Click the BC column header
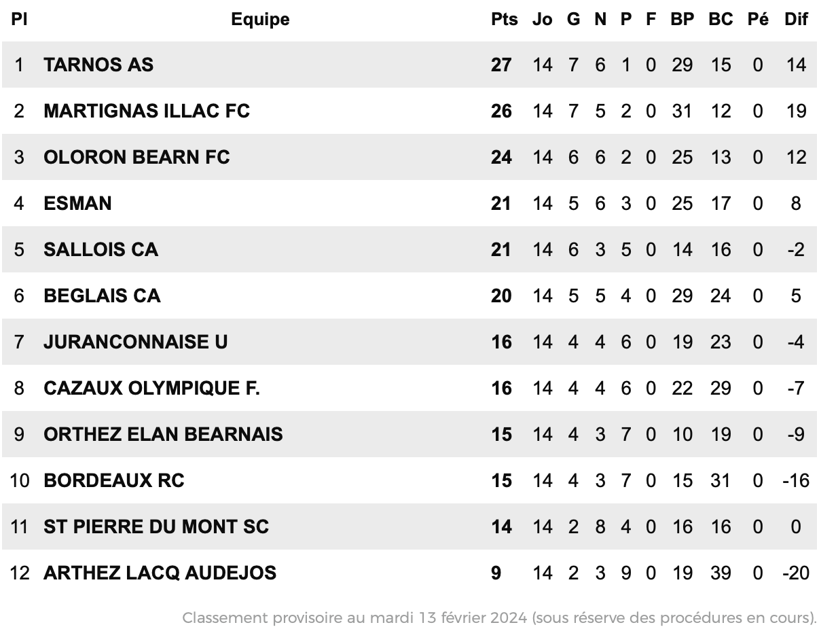The height and width of the screenshot is (644, 819). tap(721, 20)
